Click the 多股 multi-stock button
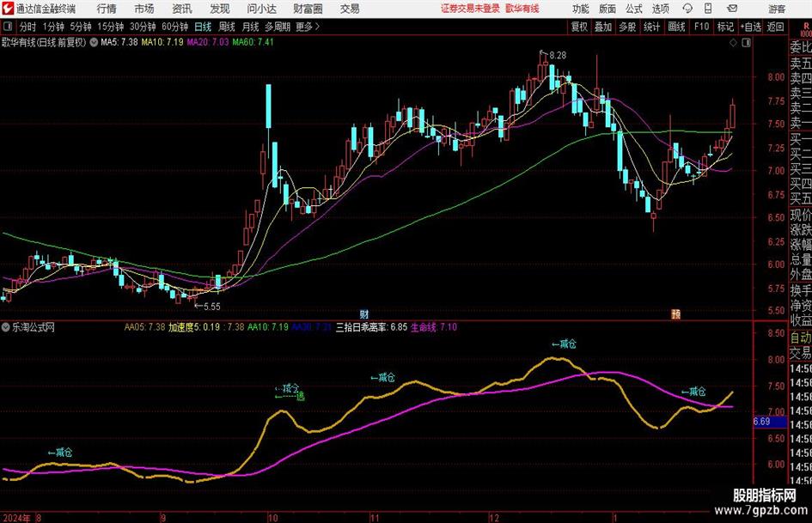The height and width of the screenshot is (523, 812). tap(627, 27)
